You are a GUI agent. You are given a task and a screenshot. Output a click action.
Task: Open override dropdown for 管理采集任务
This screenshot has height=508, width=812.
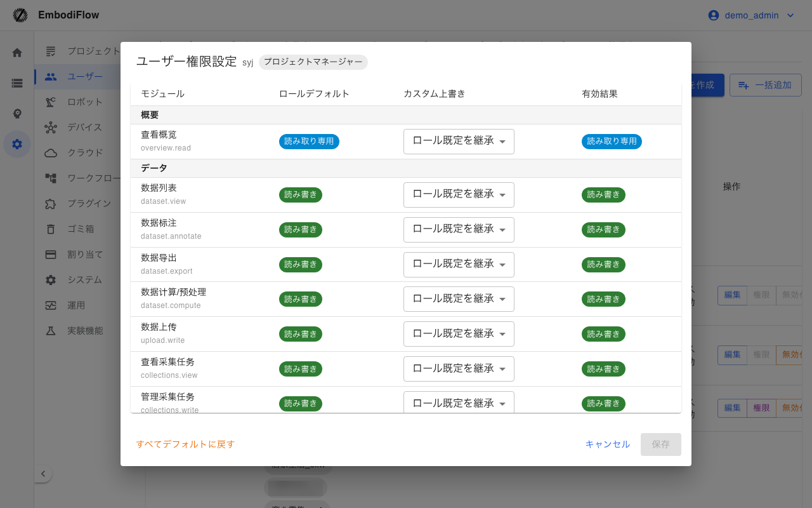(x=459, y=402)
